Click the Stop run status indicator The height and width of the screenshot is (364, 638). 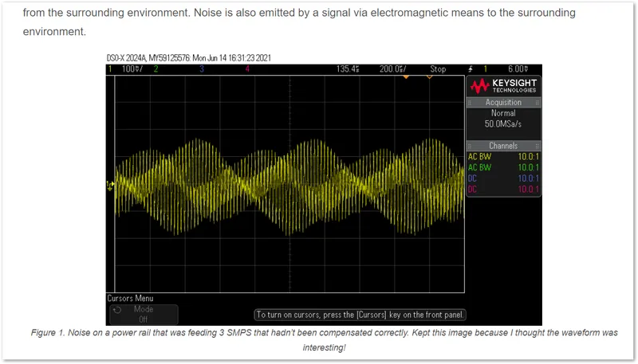[438, 69]
